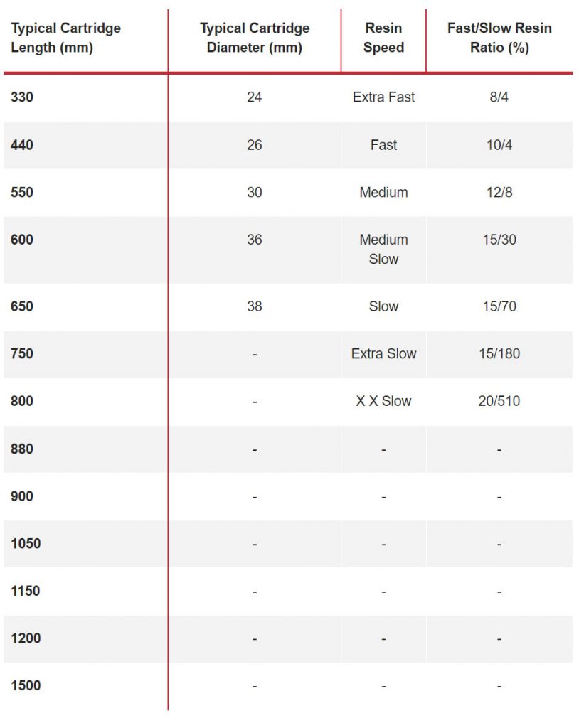
Task: Click the Typical Cartridge Diameter column header
Action: point(255,38)
